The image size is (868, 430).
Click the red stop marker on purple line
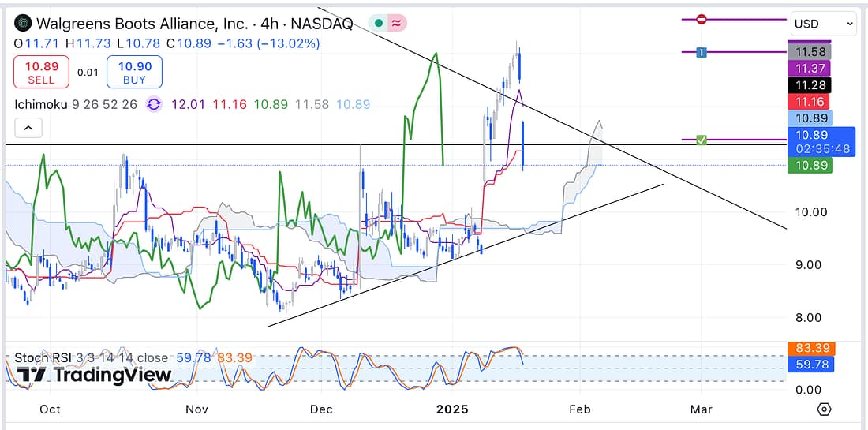coord(701,20)
